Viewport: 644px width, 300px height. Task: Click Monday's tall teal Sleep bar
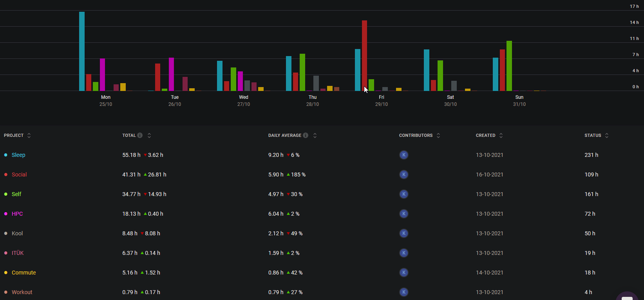pos(82,51)
